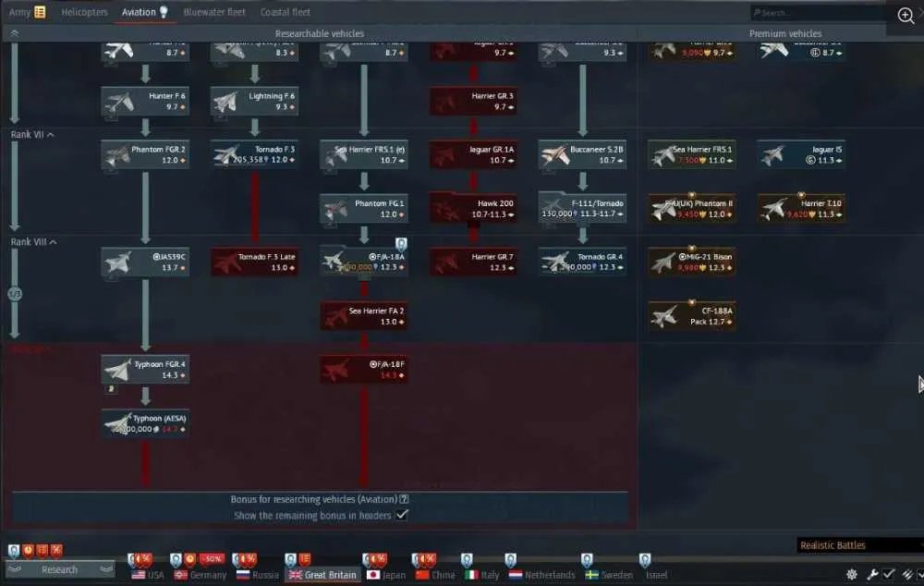Viewport: 924px width, 586px height.
Task: Select the Lightning F.6 aircraft icon
Action: click(x=226, y=102)
